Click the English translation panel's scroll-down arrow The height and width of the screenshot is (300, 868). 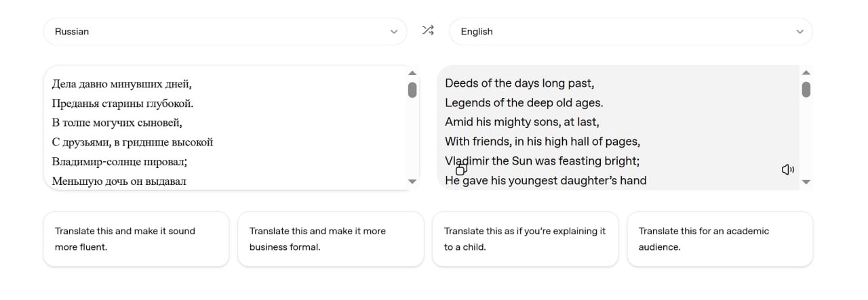click(x=806, y=181)
